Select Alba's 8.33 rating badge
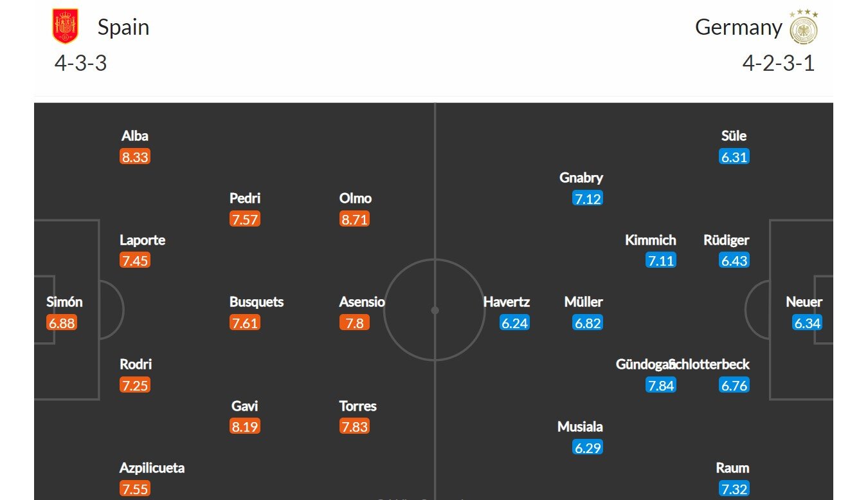The height and width of the screenshot is (500, 868). [135, 157]
